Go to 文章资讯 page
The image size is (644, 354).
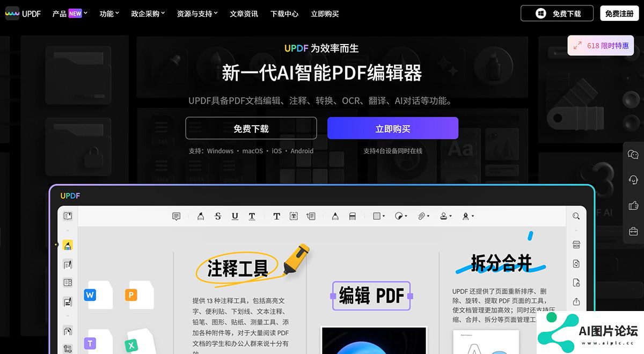[x=244, y=13]
